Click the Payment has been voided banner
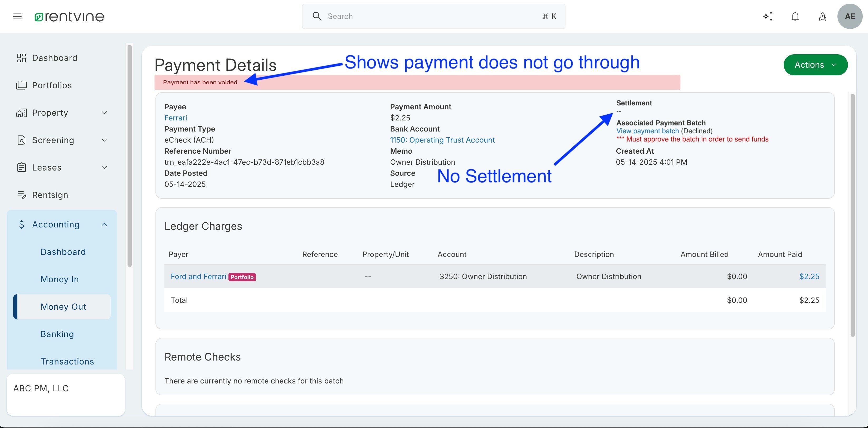The width and height of the screenshot is (868, 428). click(x=417, y=82)
